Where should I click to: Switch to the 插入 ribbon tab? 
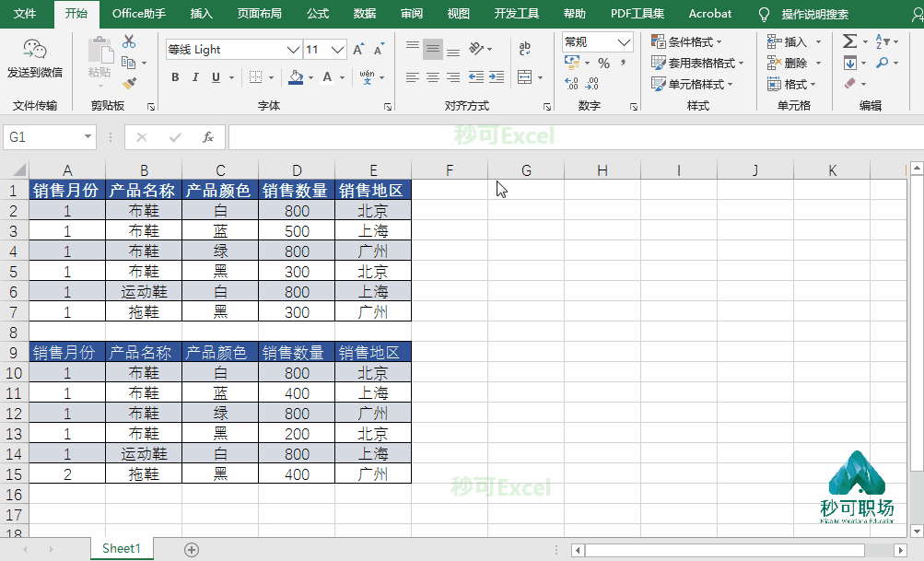click(202, 14)
